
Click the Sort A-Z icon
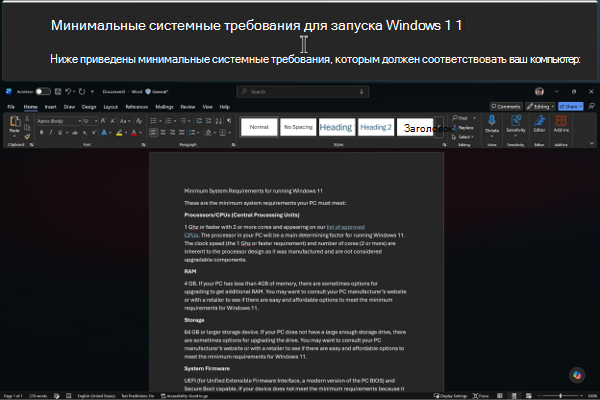click(x=219, y=121)
